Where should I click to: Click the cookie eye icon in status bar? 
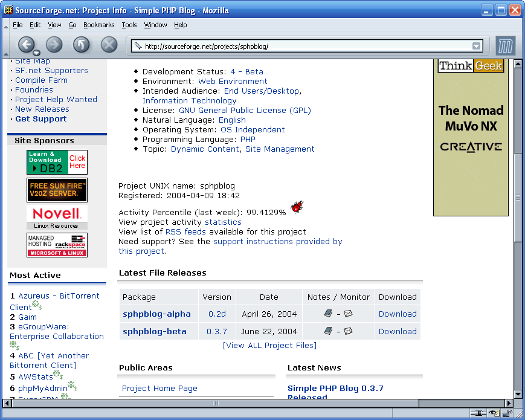(x=494, y=413)
